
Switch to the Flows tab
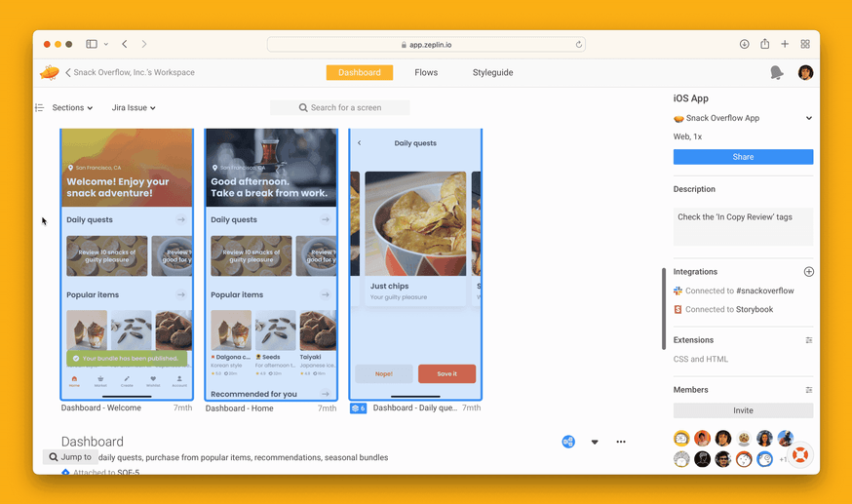[426, 72]
